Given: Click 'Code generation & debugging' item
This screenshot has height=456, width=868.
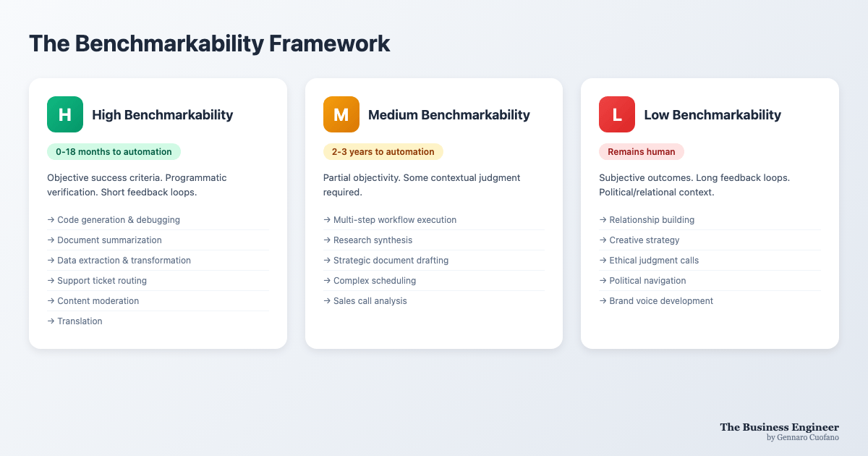Looking at the screenshot, I should click(158, 220).
